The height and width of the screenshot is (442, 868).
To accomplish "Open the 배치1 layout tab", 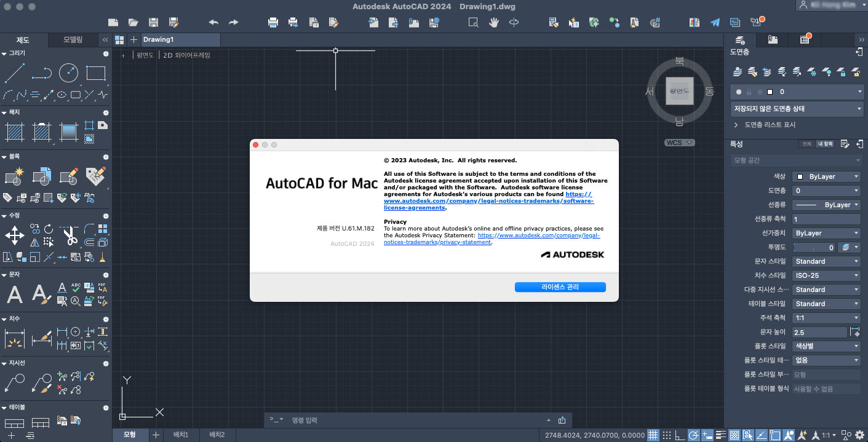I will point(180,435).
